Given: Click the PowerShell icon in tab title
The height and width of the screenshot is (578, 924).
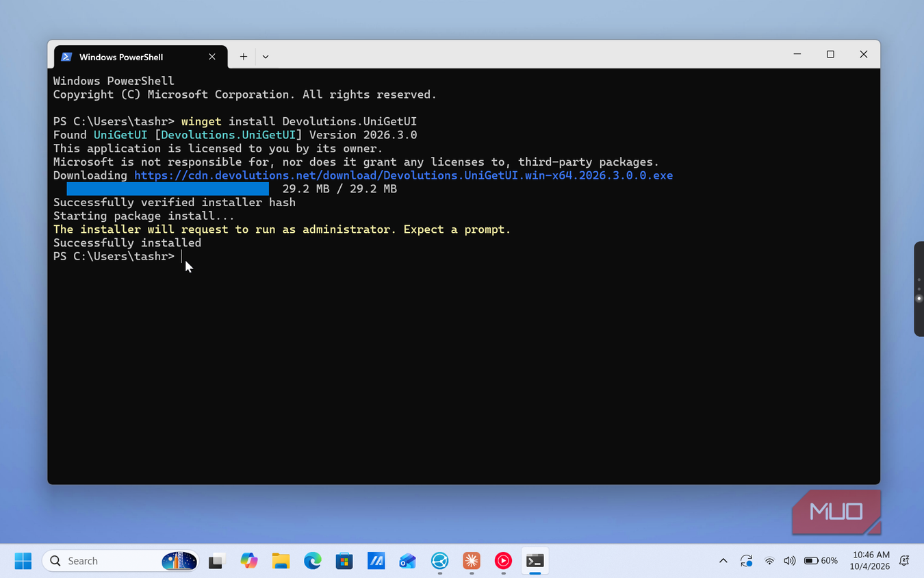Looking at the screenshot, I should tap(66, 57).
